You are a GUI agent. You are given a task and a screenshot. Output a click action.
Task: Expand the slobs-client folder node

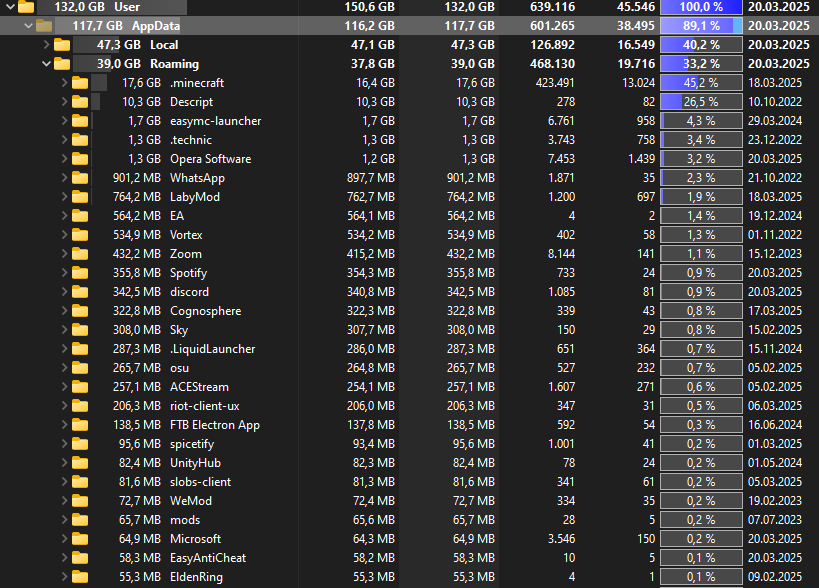pyautogui.click(x=65, y=482)
